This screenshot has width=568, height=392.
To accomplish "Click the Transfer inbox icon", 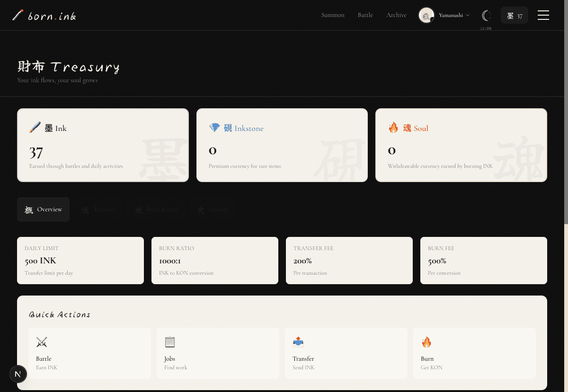I will (x=298, y=342).
